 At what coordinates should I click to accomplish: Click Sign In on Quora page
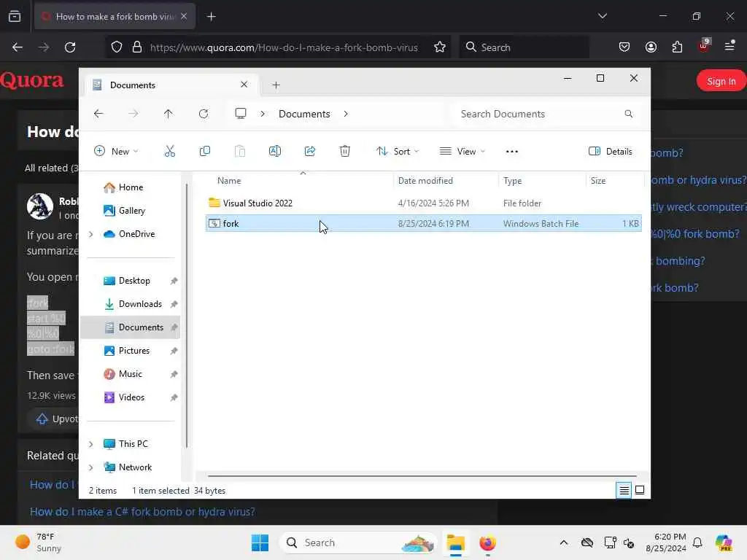pos(721,81)
